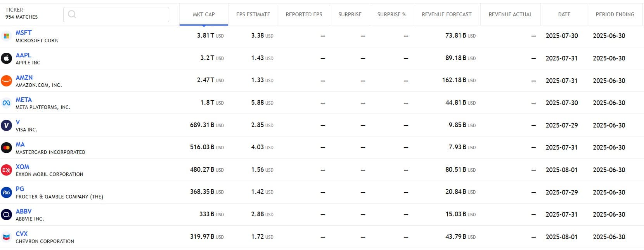Viewport: 644px width, 250px height.
Task: Open the V ticker link
Action: click(17, 122)
